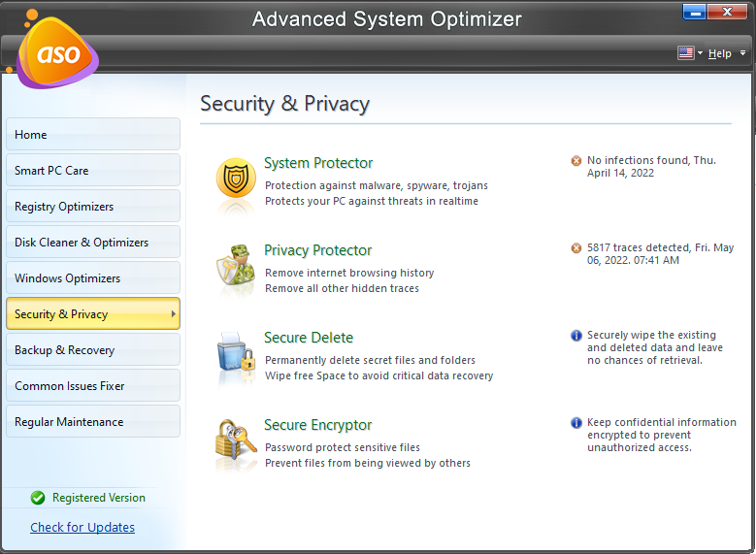Click the Registered Version label

(x=99, y=498)
